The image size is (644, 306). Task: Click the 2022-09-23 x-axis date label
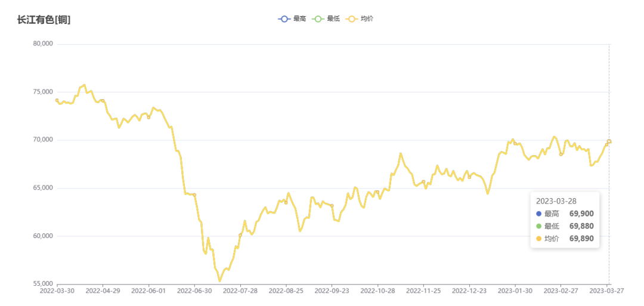[x=332, y=291]
